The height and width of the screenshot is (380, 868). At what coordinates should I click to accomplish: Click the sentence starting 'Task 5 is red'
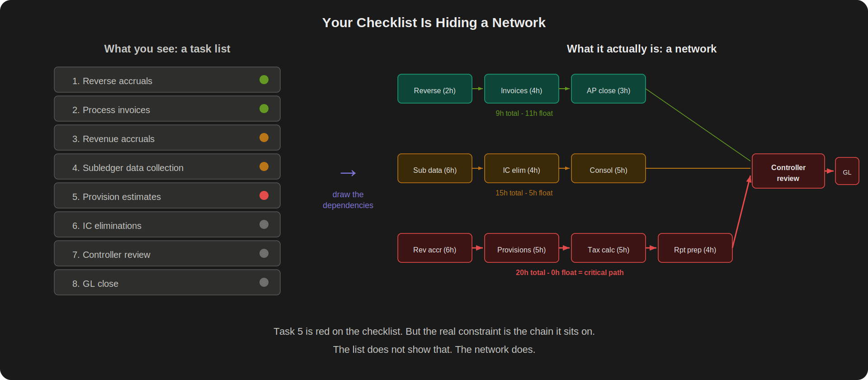pyautogui.click(x=434, y=332)
